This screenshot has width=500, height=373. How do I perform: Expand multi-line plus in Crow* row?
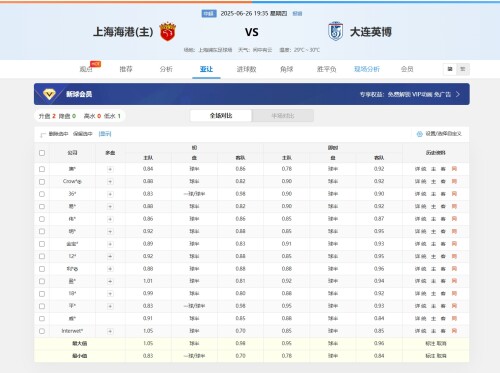click(x=110, y=182)
